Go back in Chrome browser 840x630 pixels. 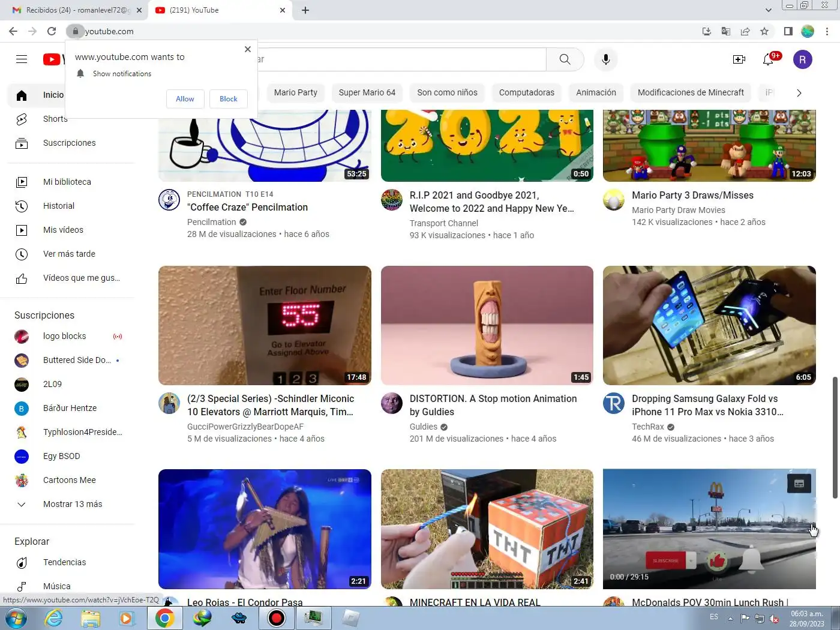[13, 31]
